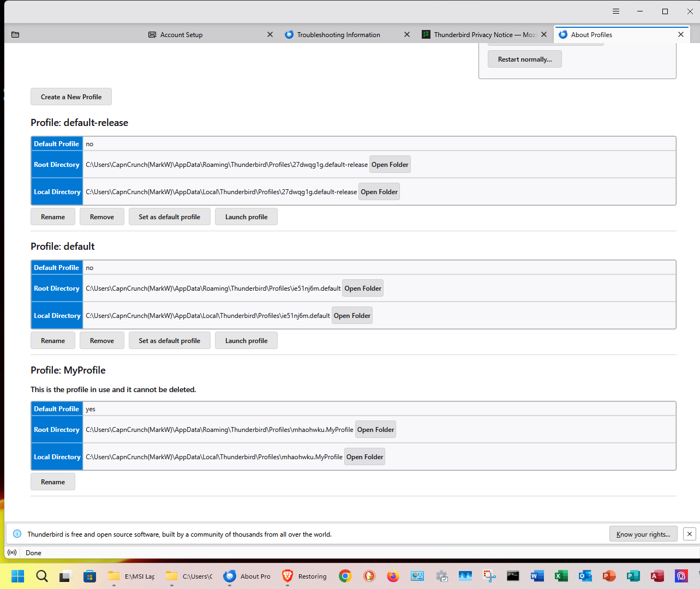The width and height of the screenshot is (700, 589).
Task: Rename the profile named default
Action: click(53, 340)
